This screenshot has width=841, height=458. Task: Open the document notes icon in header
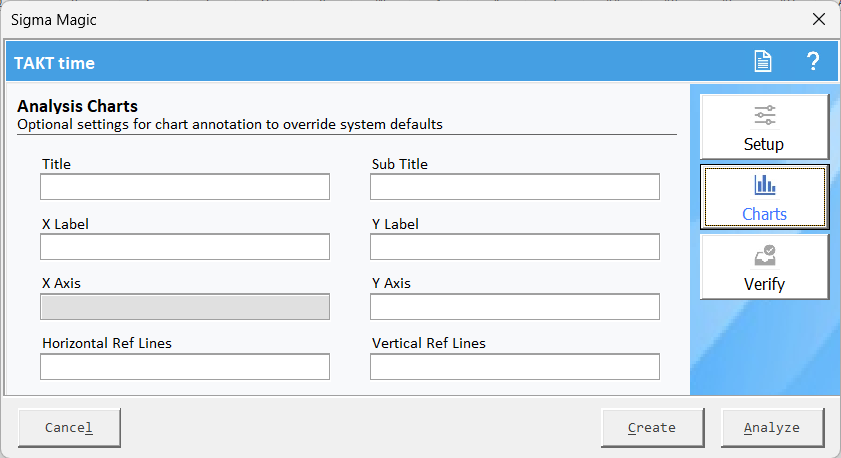click(x=763, y=61)
